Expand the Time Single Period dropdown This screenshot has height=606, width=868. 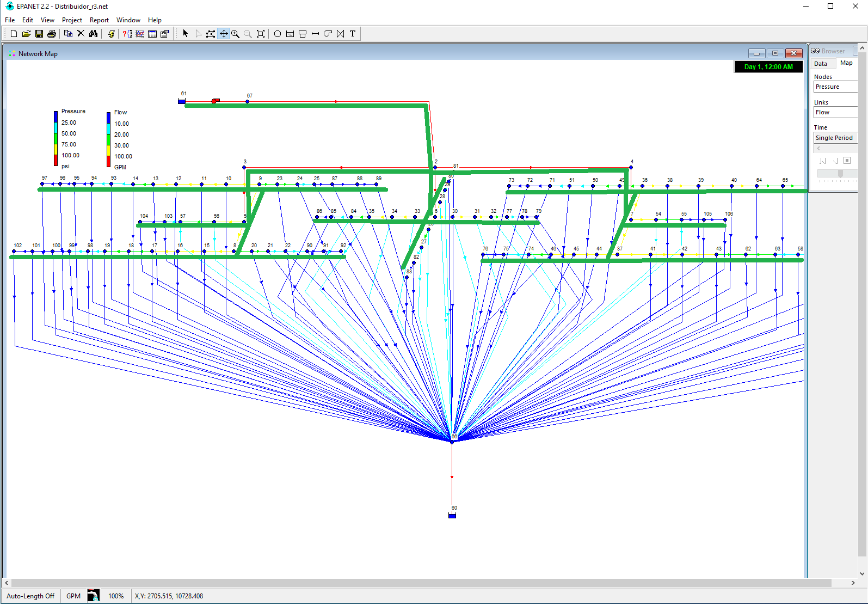[836, 138]
